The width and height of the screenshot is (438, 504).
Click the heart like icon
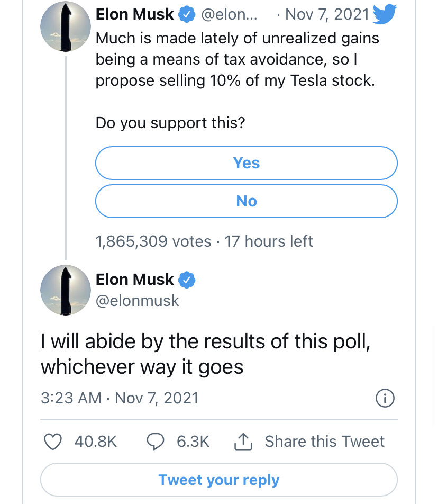(53, 441)
